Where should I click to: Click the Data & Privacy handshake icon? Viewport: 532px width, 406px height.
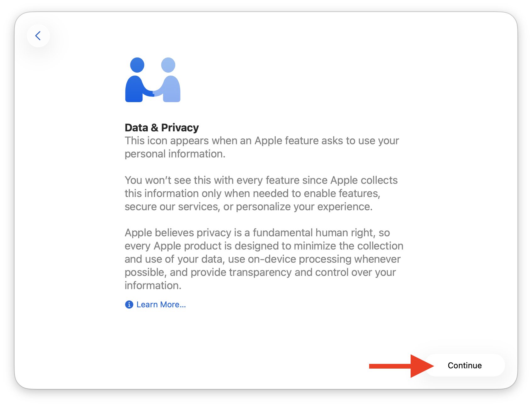[x=153, y=80]
